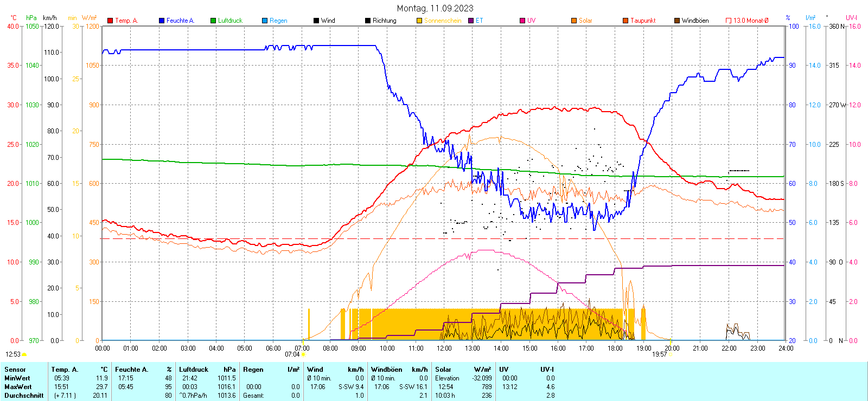868x401 pixels.
Task: Select the Luftdruck column header in table
Action: [194, 370]
